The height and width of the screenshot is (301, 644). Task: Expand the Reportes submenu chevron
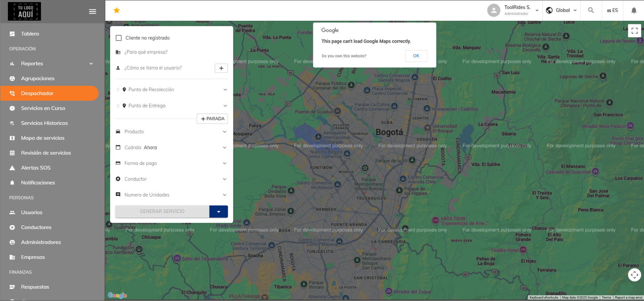click(91, 64)
